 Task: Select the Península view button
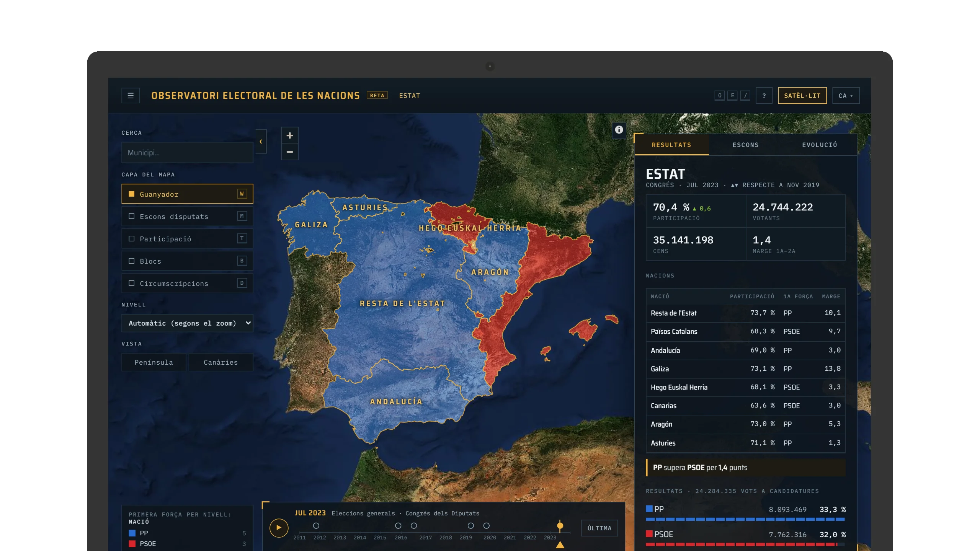click(154, 362)
